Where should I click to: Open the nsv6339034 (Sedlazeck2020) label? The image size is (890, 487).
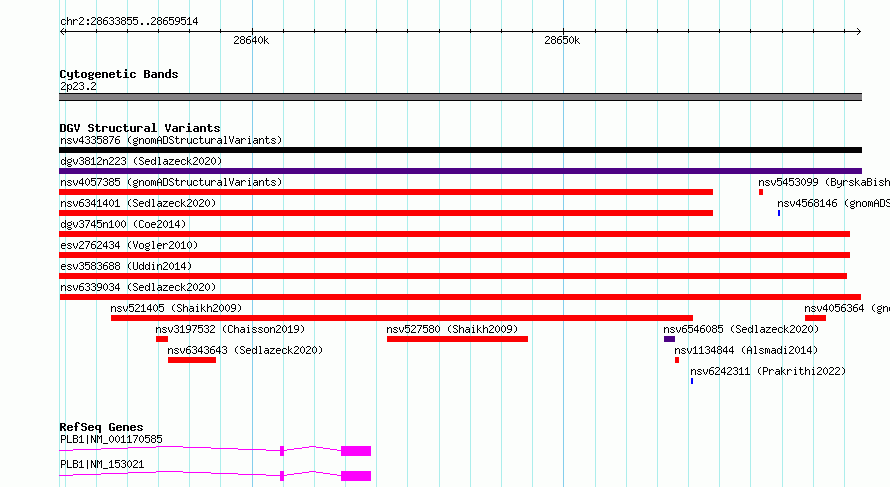[138, 287]
